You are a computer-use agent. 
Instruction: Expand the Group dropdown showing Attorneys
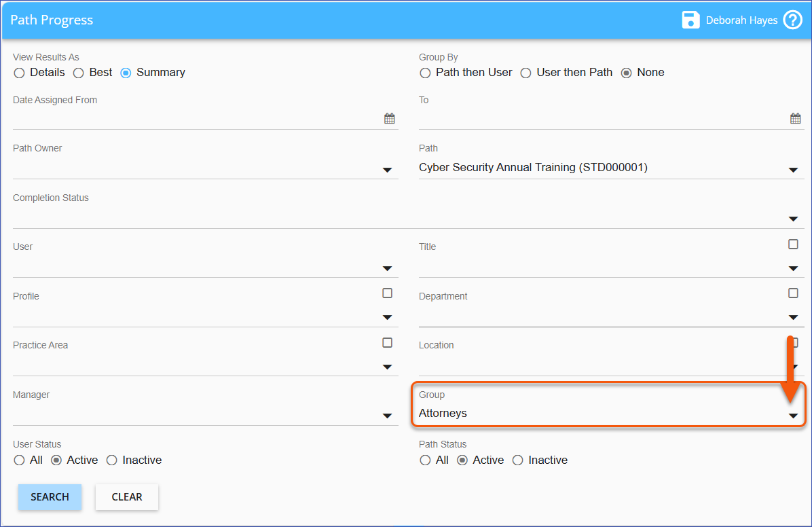point(793,416)
